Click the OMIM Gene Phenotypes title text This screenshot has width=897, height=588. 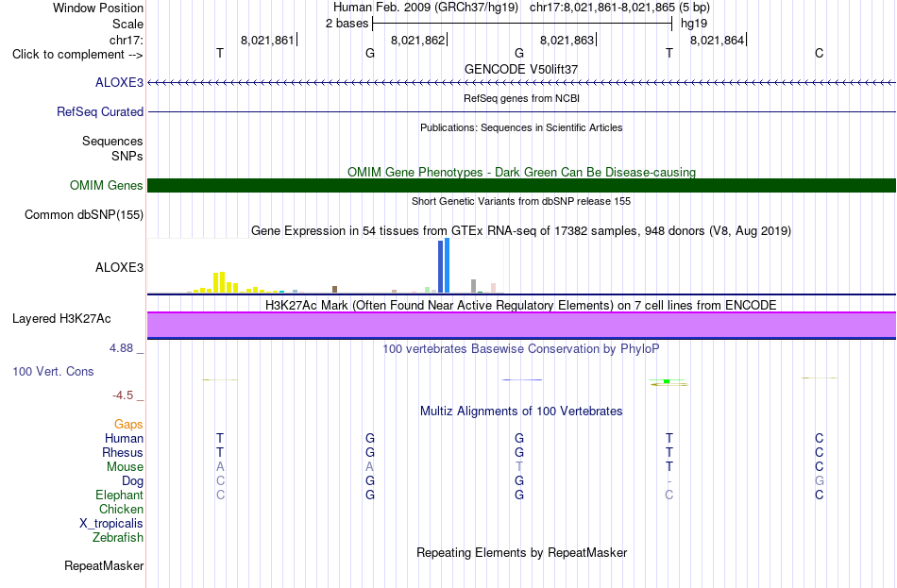pos(521,172)
